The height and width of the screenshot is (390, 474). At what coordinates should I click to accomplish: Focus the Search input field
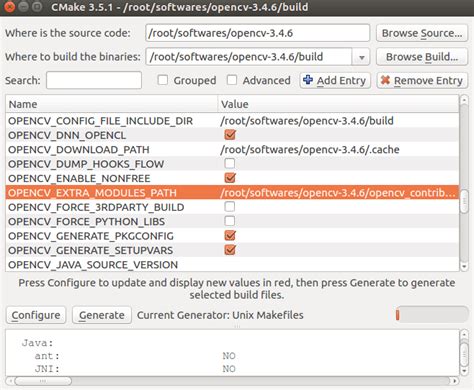(x=94, y=80)
